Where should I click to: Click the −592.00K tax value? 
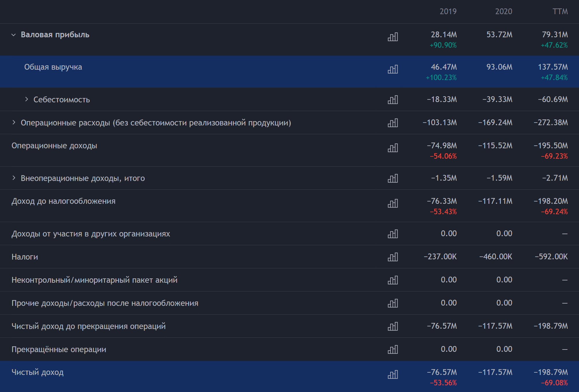(551, 257)
